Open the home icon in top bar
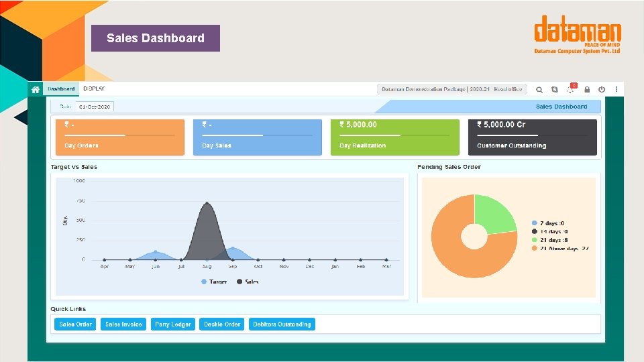 (x=36, y=89)
